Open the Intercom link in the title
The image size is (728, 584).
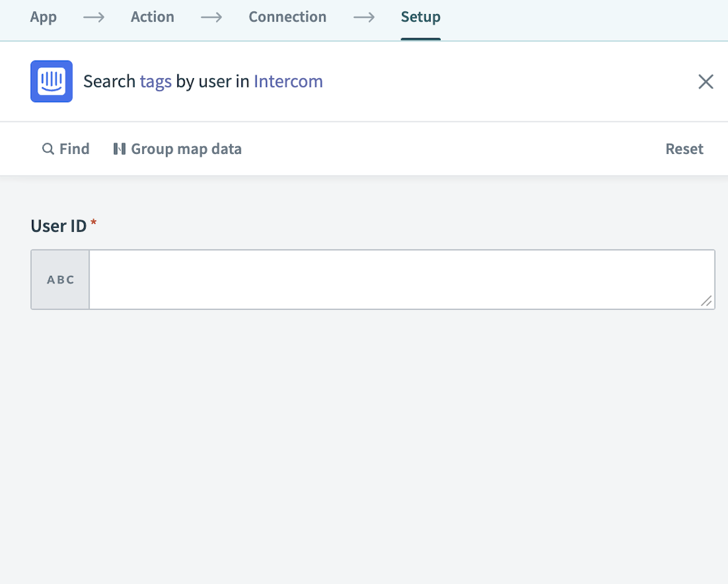tap(288, 81)
